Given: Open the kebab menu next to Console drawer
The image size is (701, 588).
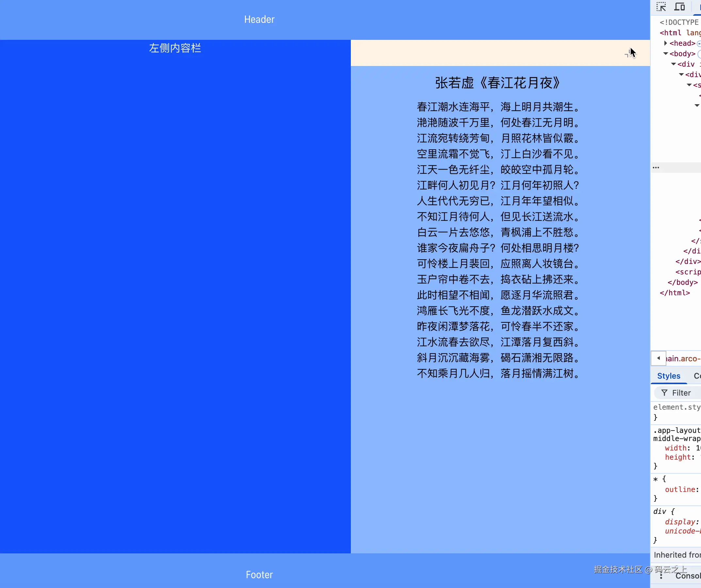Looking at the screenshot, I should [x=661, y=576].
